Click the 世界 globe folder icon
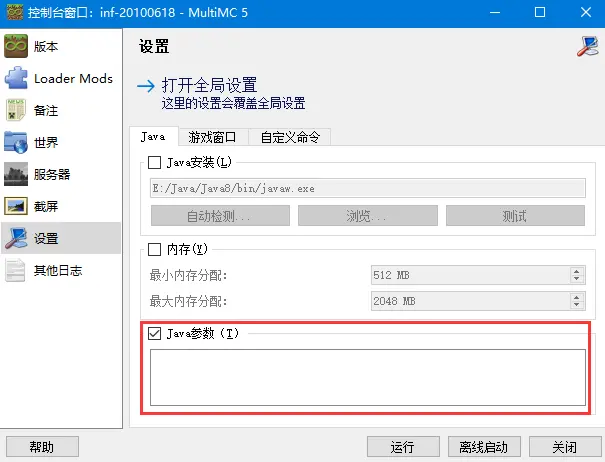Image resolution: width=605 pixels, height=462 pixels. pos(16,142)
